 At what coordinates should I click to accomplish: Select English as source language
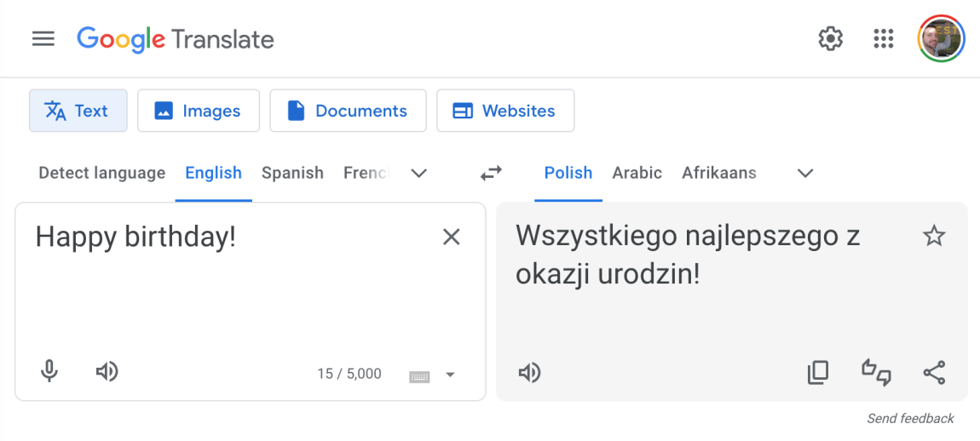coord(213,173)
